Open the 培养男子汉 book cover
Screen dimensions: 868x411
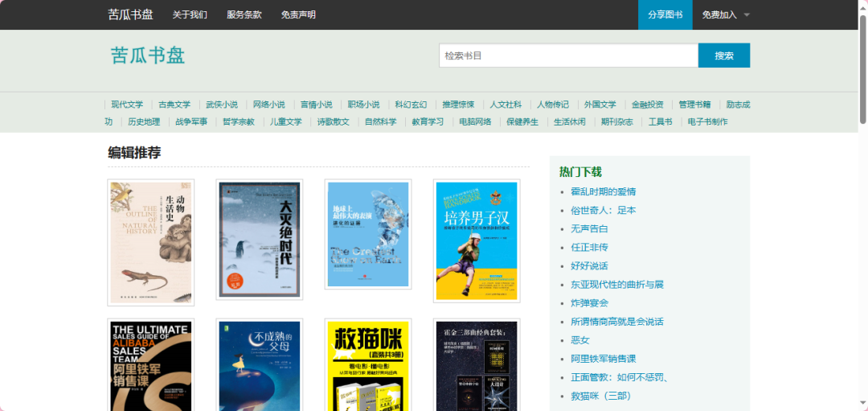pos(477,240)
